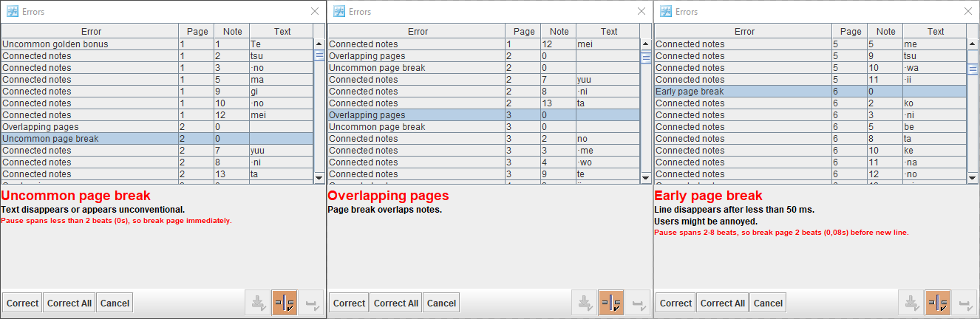Close the Early page break errors window
The width and height of the screenshot is (980, 319).
click(967, 11)
